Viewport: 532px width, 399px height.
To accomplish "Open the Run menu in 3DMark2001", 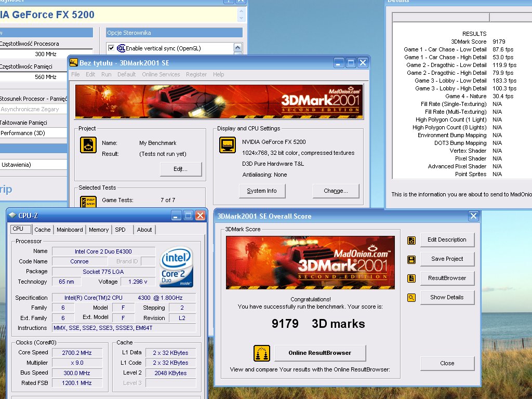I will tap(106, 74).
